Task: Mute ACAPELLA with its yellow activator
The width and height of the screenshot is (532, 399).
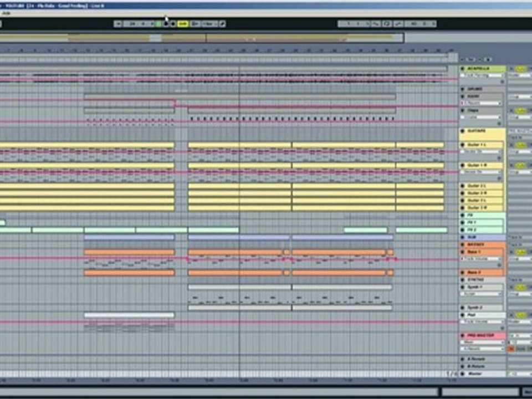Action: point(521,69)
